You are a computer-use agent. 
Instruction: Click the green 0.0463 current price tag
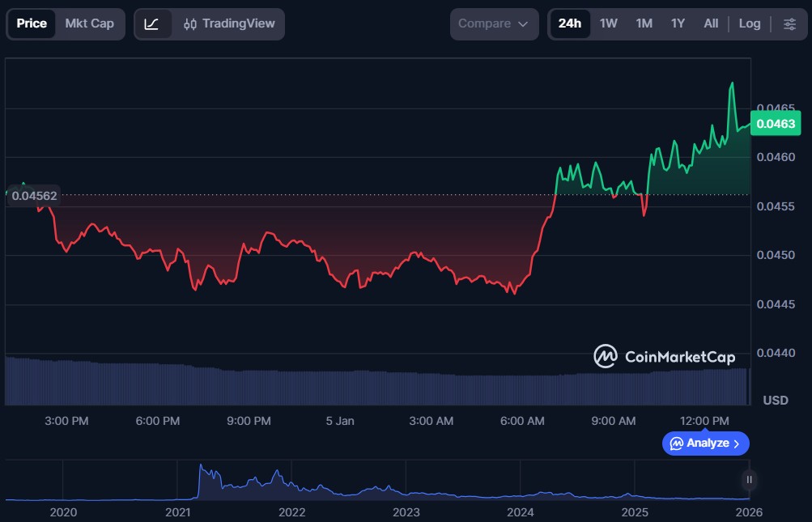coord(776,124)
